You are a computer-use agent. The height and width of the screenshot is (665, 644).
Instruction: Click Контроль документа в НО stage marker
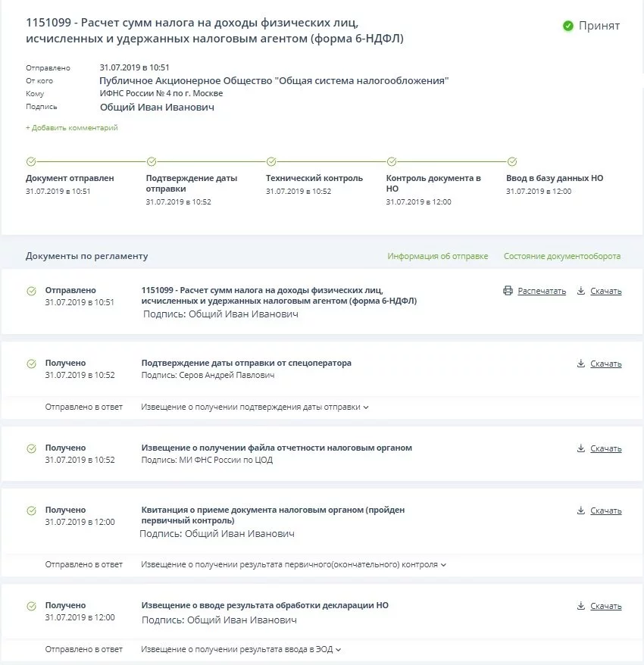pyautogui.click(x=392, y=161)
